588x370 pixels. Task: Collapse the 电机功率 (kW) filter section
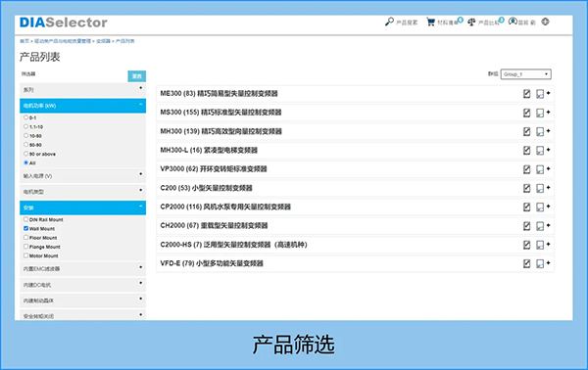82,106
